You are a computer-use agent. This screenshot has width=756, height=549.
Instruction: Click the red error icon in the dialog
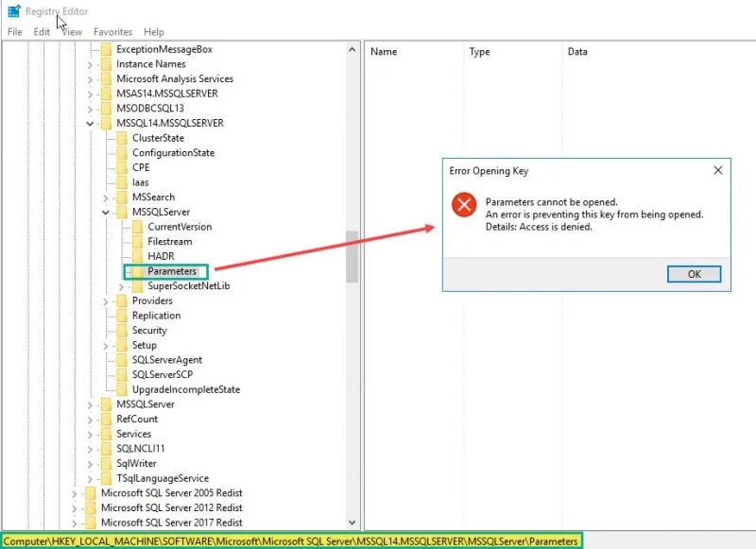(463, 204)
